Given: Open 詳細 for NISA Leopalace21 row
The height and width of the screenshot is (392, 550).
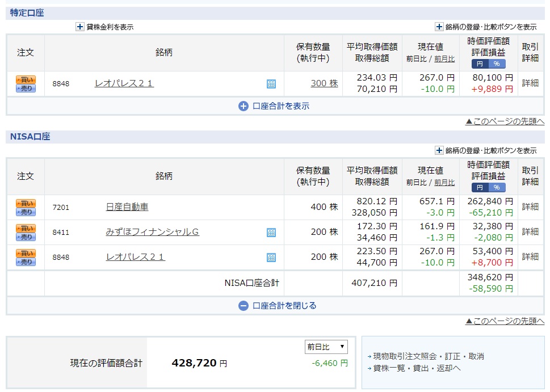Looking at the screenshot, I should click(x=530, y=256).
